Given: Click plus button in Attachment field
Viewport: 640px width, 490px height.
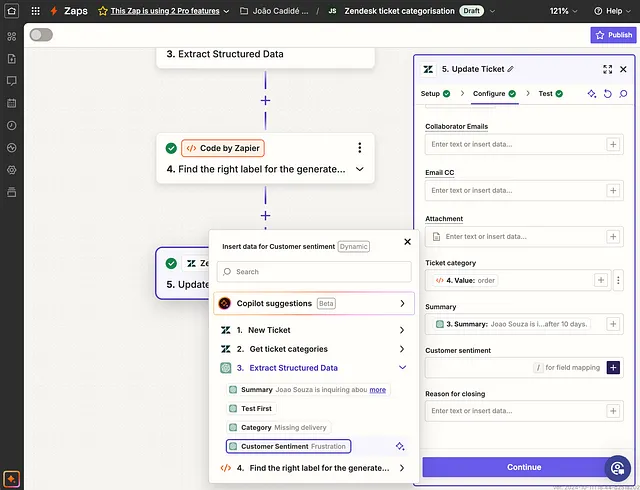Looking at the screenshot, I should pos(613,236).
